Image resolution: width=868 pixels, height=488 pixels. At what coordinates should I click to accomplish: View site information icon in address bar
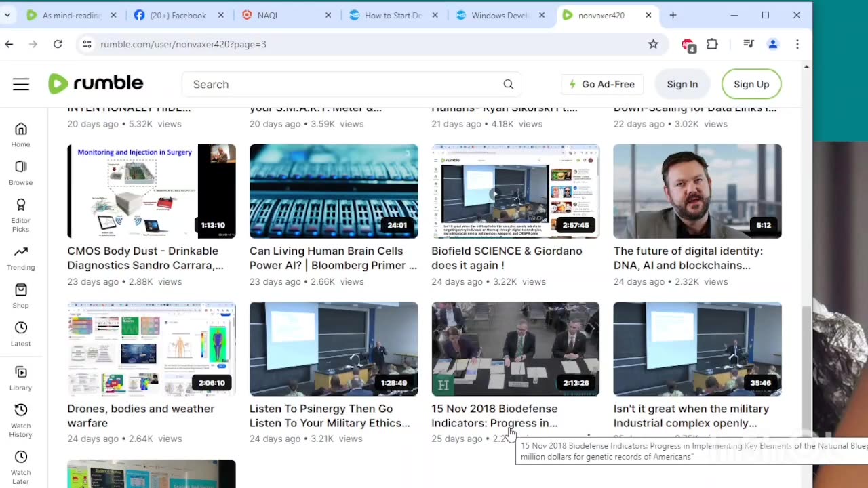(86, 44)
